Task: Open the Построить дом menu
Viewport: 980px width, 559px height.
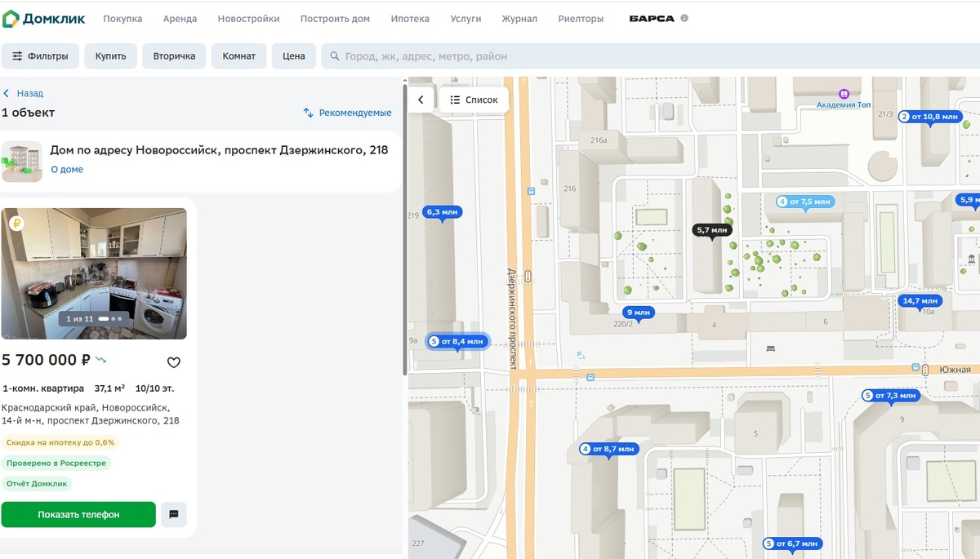Action: click(x=335, y=19)
